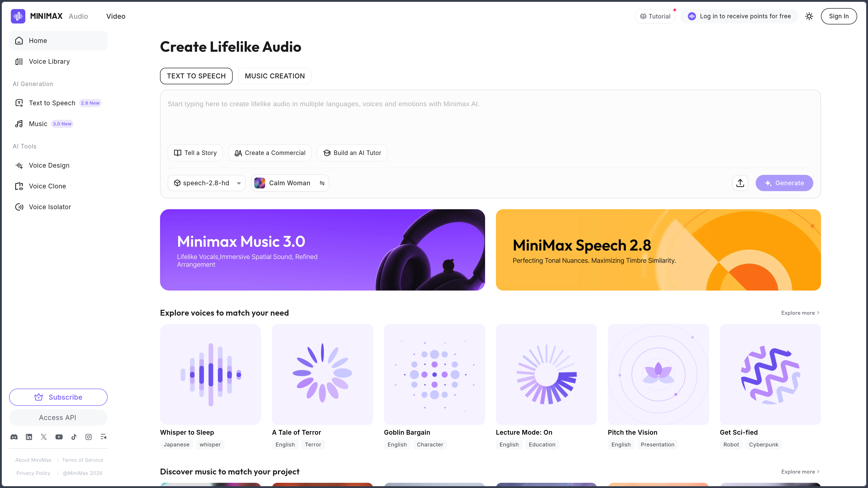Open the Privacy Policy link
Viewport: 868px width, 488px height.
coord(33,473)
